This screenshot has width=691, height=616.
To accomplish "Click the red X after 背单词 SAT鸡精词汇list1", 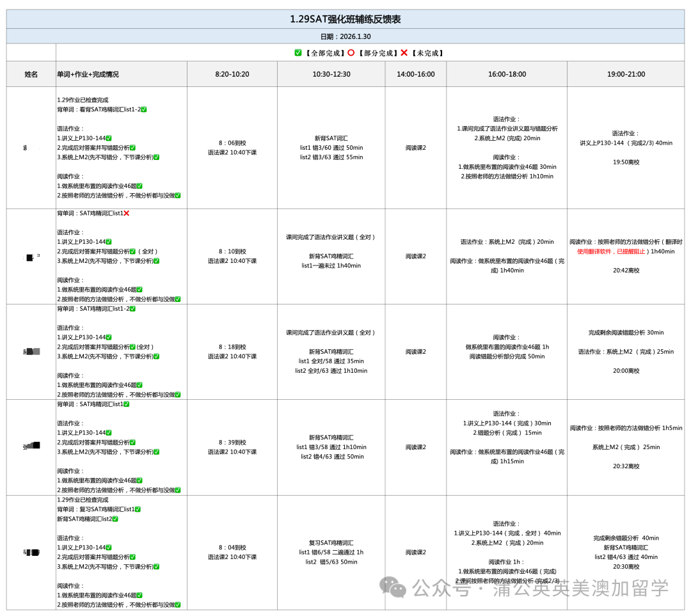I will (x=127, y=213).
